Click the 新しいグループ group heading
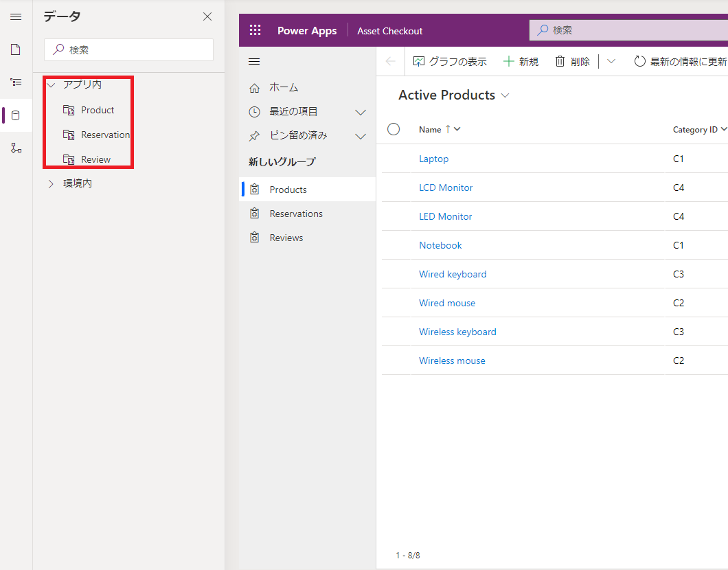This screenshot has height=570, width=728. 282,161
